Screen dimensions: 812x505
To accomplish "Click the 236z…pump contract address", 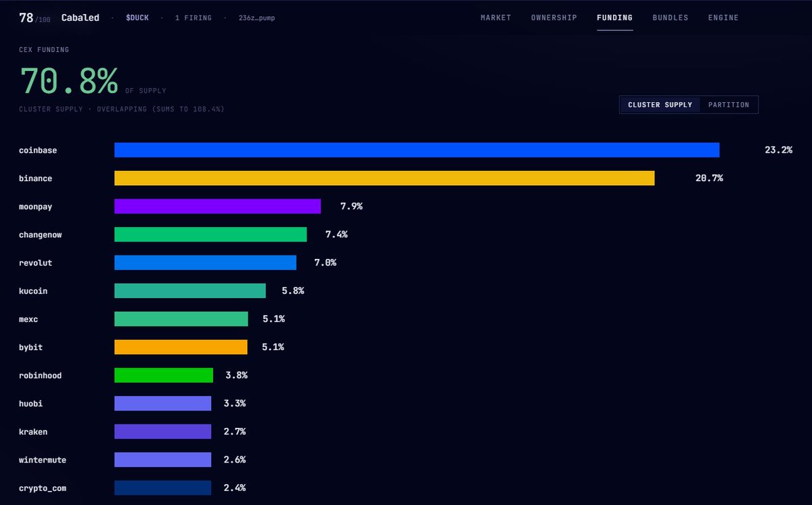I will [257, 18].
